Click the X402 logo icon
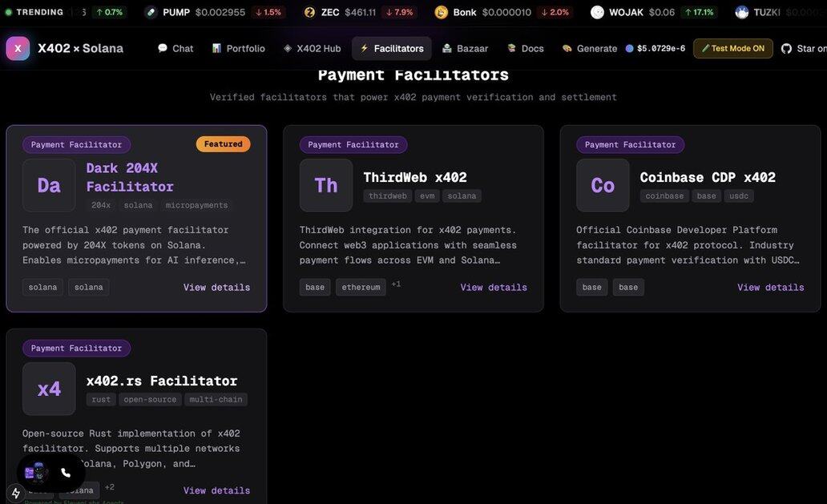The image size is (827, 504). click(18, 48)
